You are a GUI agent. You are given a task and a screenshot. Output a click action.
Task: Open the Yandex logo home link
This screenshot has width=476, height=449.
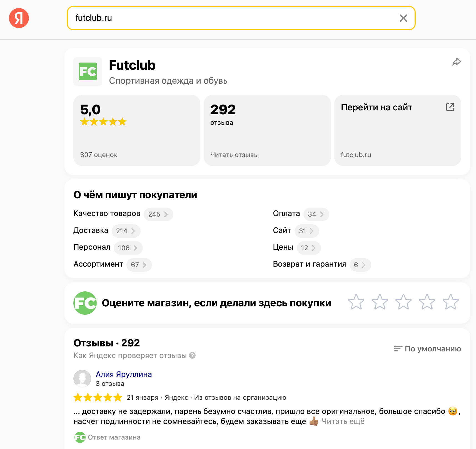click(x=19, y=18)
